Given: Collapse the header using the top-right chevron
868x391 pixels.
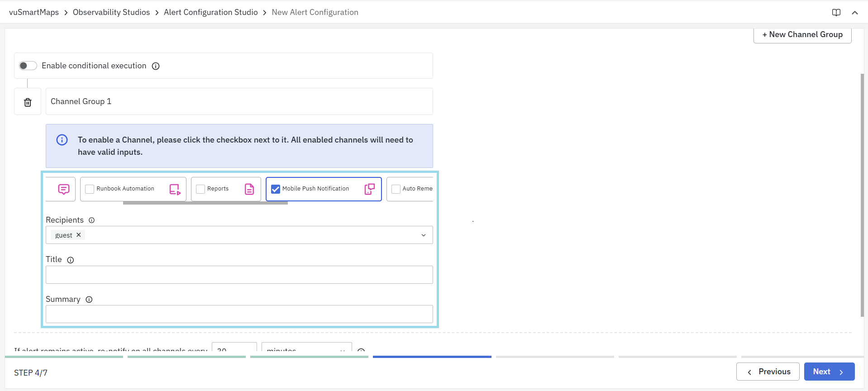Looking at the screenshot, I should [854, 13].
